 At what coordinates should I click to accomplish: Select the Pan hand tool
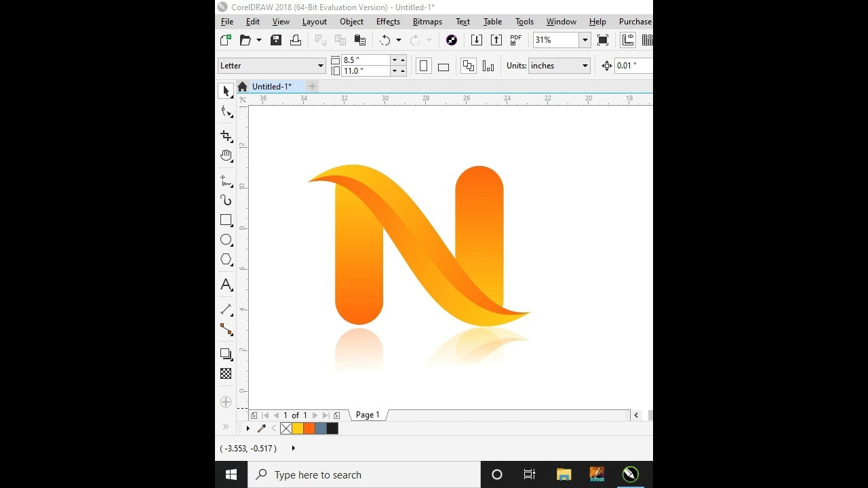[x=226, y=156]
